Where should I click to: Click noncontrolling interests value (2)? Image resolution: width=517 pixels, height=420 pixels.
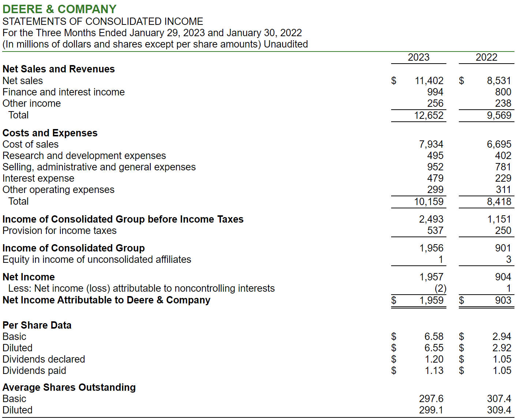tap(440, 288)
